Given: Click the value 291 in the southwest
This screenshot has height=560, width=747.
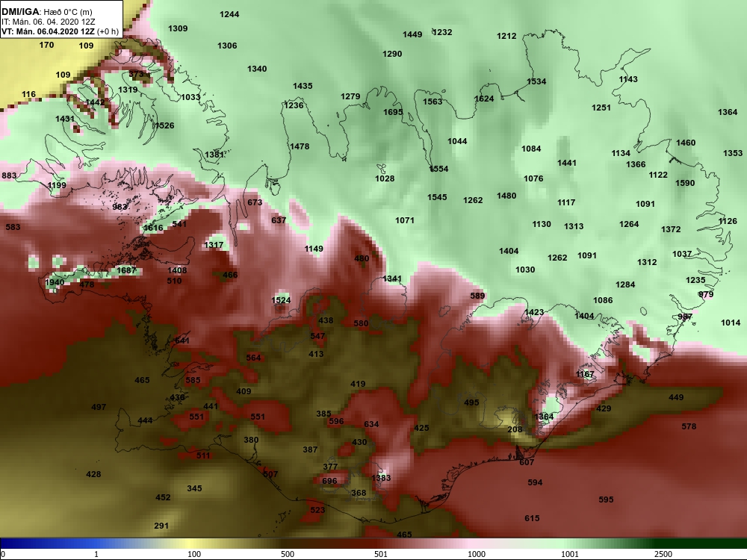Looking at the screenshot, I should coord(161,526).
